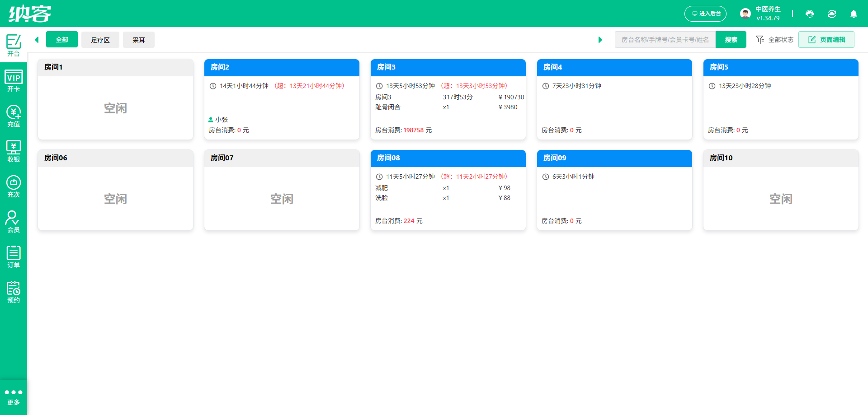Open the 预约 reservation icon

click(14, 292)
